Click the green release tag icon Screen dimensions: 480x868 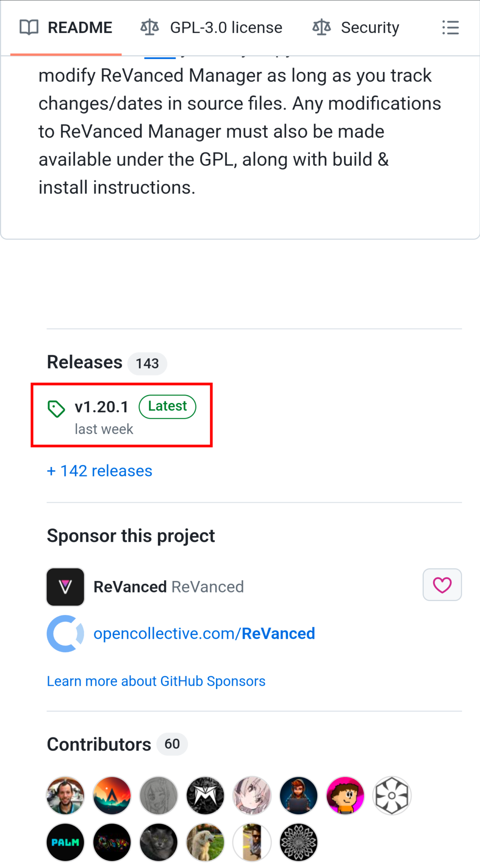(57, 408)
